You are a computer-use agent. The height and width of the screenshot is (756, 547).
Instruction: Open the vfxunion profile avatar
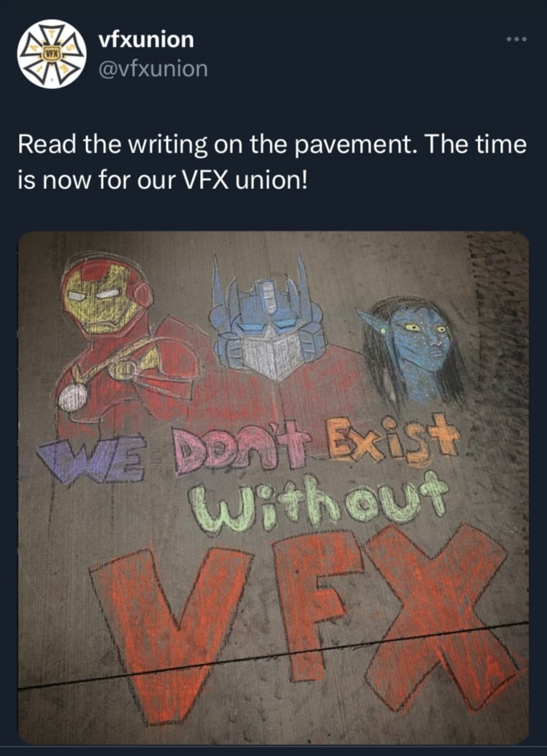tap(52, 53)
